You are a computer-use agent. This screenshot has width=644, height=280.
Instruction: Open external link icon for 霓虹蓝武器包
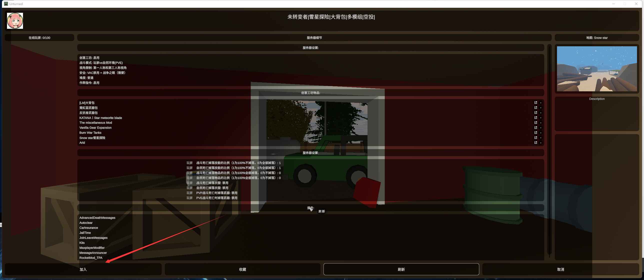pyautogui.click(x=535, y=108)
